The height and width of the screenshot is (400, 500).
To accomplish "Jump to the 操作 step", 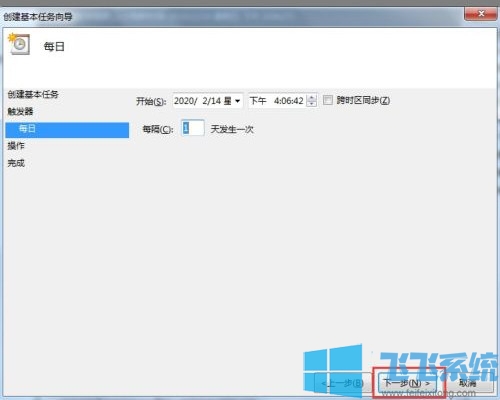I will pyautogui.click(x=16, y=146).
